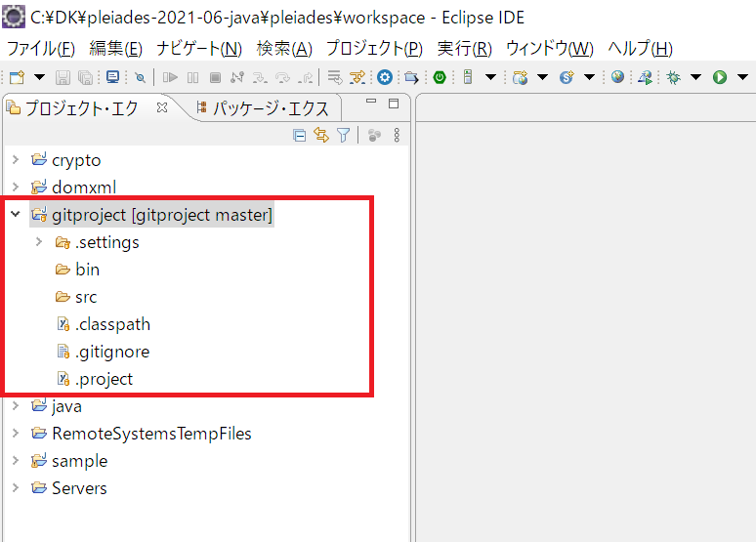
Task: Open the ウィンドウ(W) menu
Action: (x=550, y=48)
